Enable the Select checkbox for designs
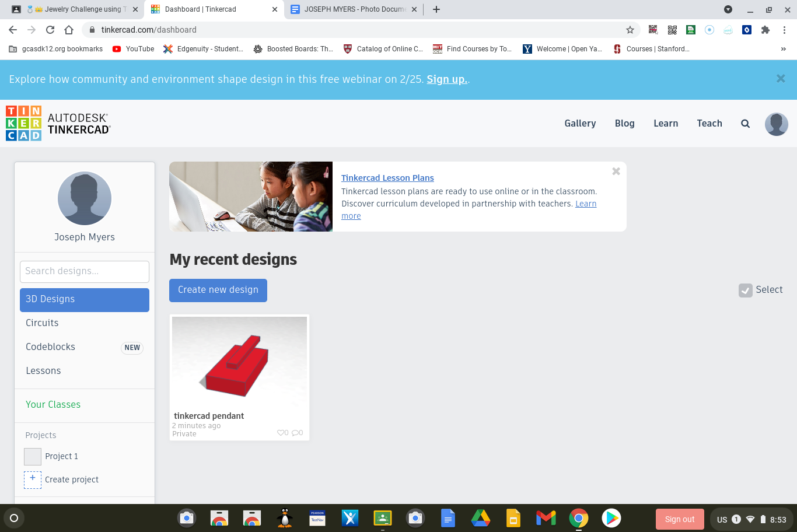This screenshot has width=797, height=532. (x=745, y=290)
